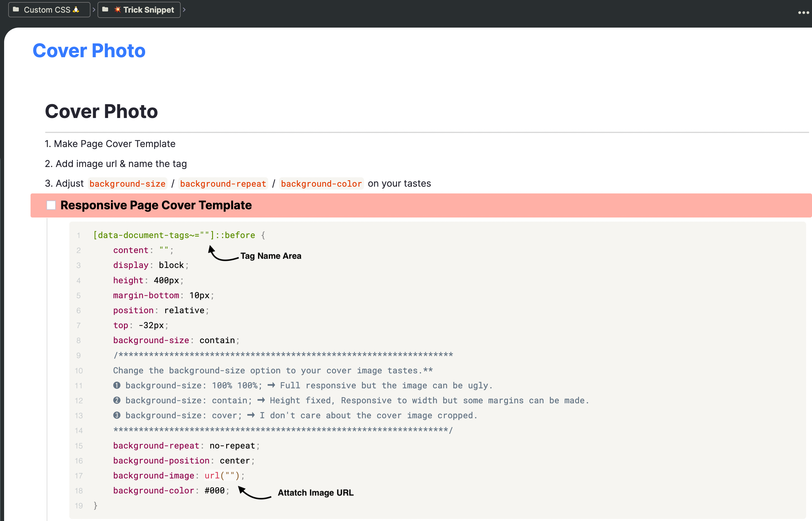Click the #000 background-color value

pyautogui.click(x=214, y=490)
